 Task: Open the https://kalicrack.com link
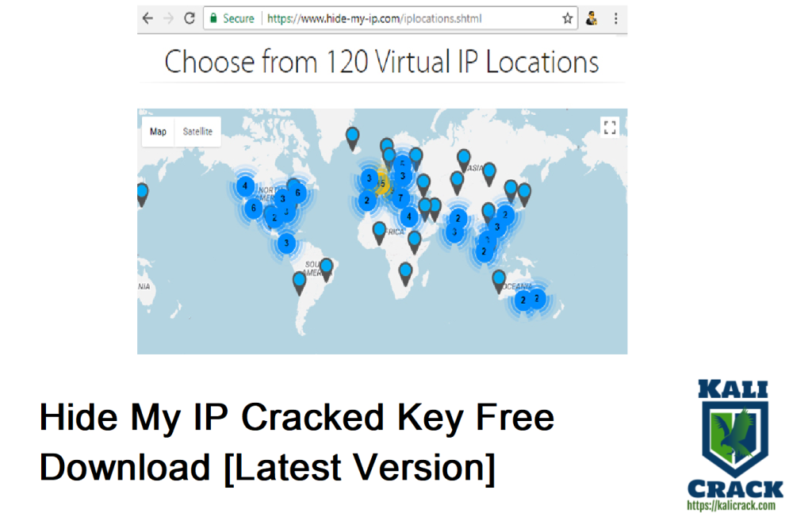(x=731, y=506)
